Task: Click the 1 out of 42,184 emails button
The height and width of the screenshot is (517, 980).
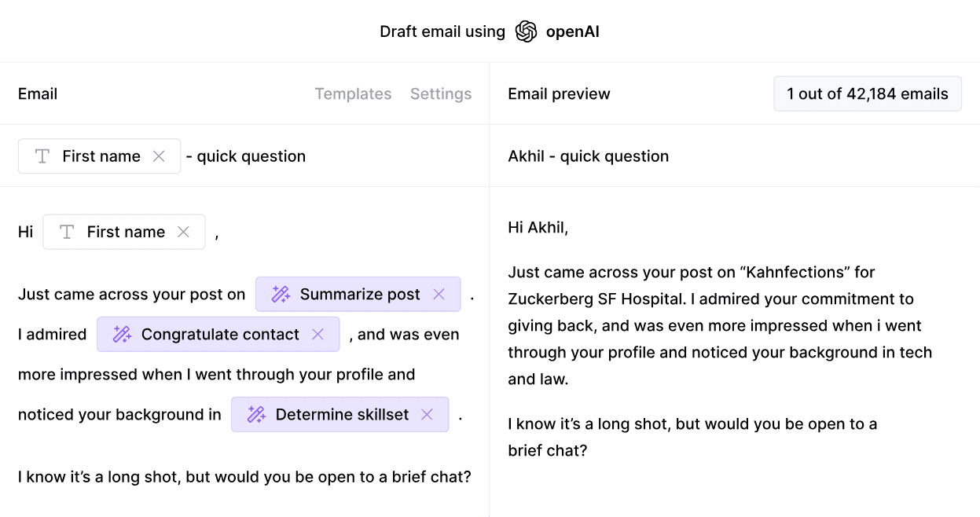Action: (x=868, y=94)
